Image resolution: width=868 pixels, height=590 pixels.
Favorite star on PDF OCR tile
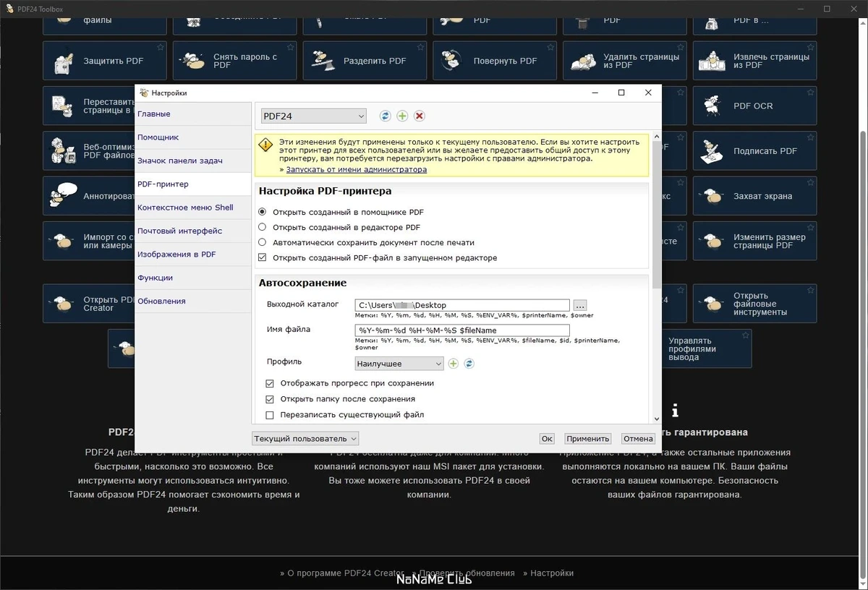811,93
